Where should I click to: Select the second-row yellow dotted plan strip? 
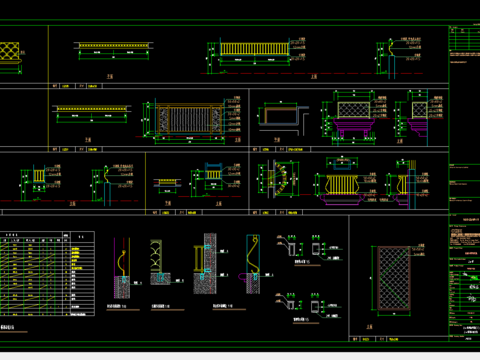coord(92,109)
